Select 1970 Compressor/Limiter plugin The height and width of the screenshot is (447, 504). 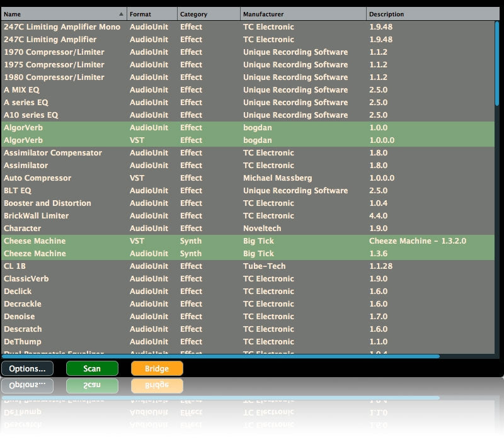tap(248, 52)
